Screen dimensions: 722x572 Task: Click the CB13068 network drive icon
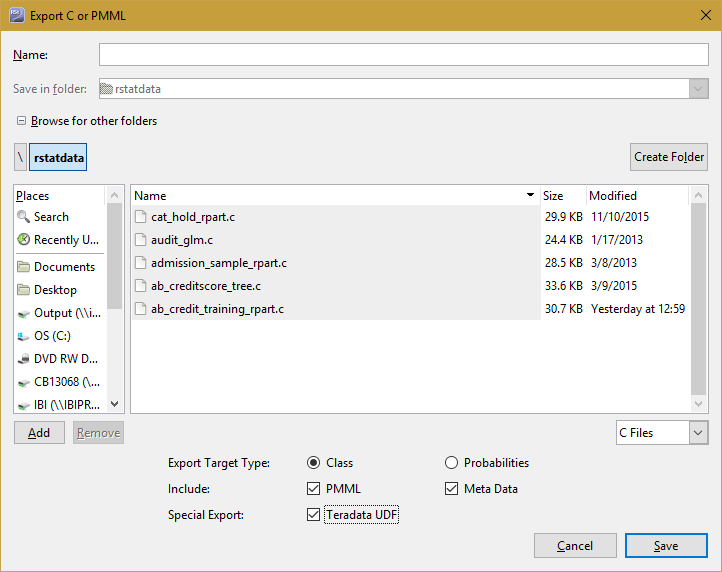[x=23, y=383]
